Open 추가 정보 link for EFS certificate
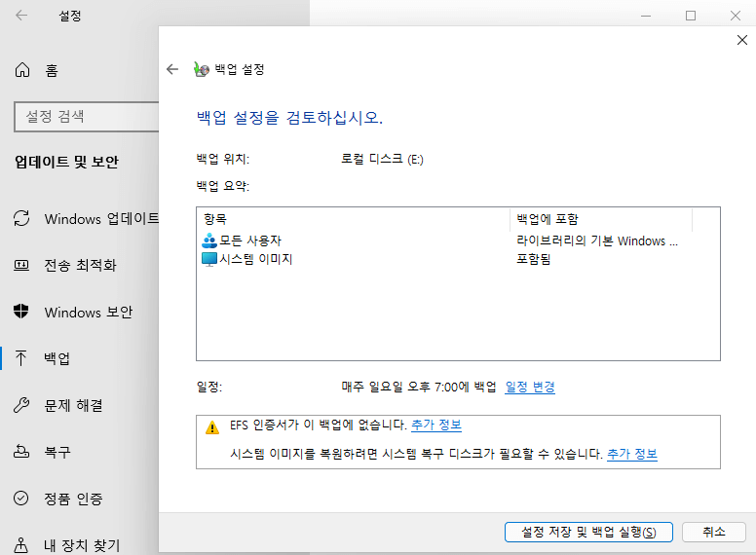Image resolution: width=756 pixels, height=555 pixels. coord(436,425)
